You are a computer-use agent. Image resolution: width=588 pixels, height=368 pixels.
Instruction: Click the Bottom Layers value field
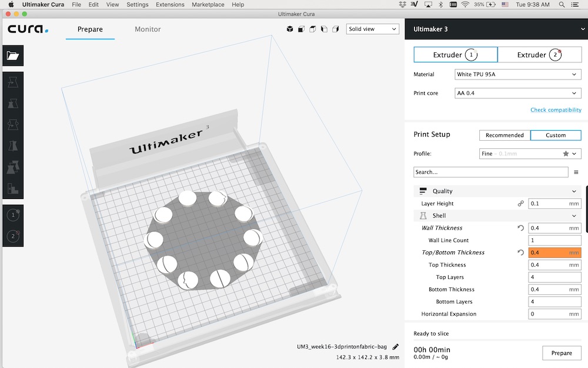pyautogui.click(x=554, y=301)
